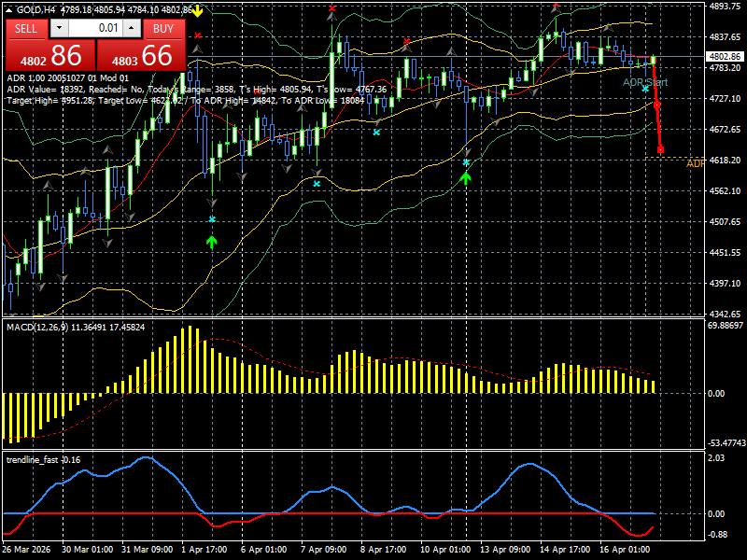Click the green up arrow under the 10 Apr dip
The width and height of the screenshot is (747, 560).
(x=466, y=178)
